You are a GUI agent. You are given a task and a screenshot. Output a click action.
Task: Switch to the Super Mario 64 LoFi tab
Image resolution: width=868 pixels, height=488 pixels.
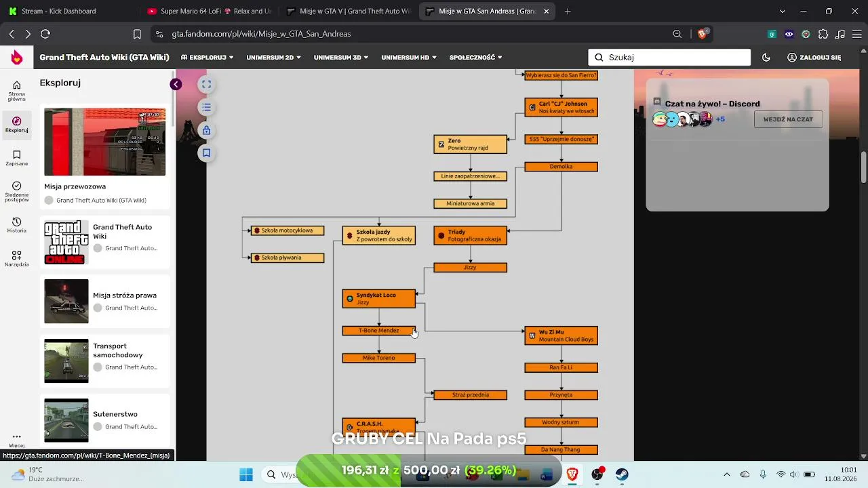(x=209, y=11)
